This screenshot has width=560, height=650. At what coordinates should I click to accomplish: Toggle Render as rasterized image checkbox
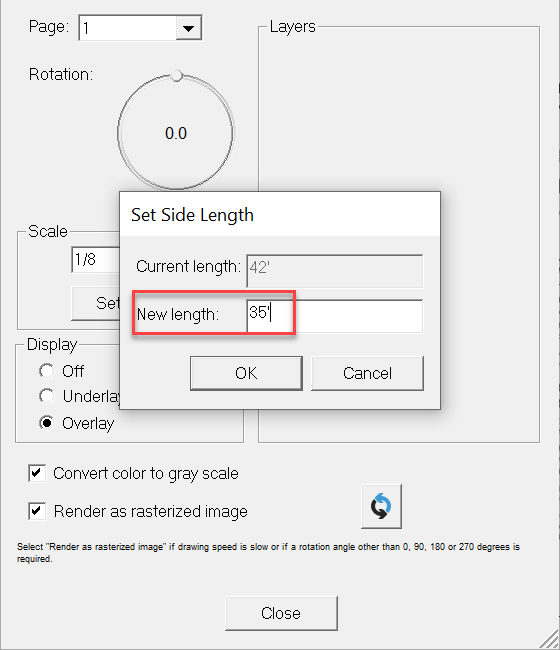tap(37, 511)
